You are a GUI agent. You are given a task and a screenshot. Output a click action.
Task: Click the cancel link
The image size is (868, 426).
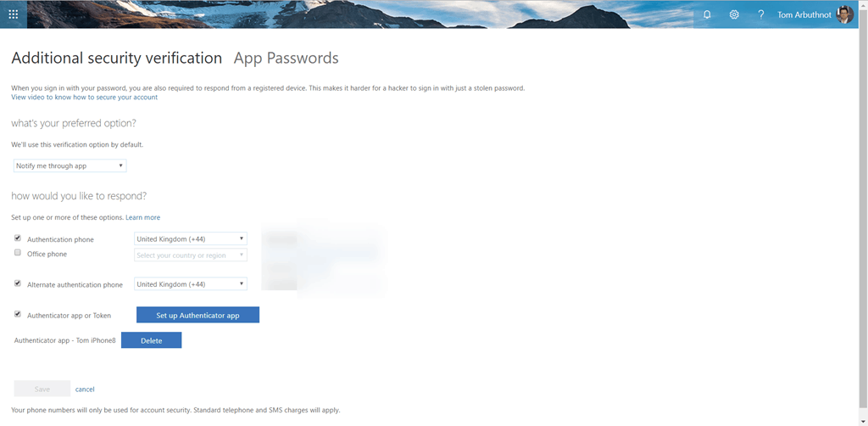point(85,389)
